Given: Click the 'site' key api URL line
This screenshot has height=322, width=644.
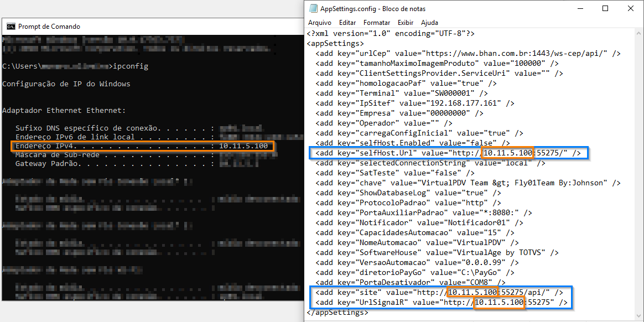Looking at the screenshot, I should tap(439, 293).
